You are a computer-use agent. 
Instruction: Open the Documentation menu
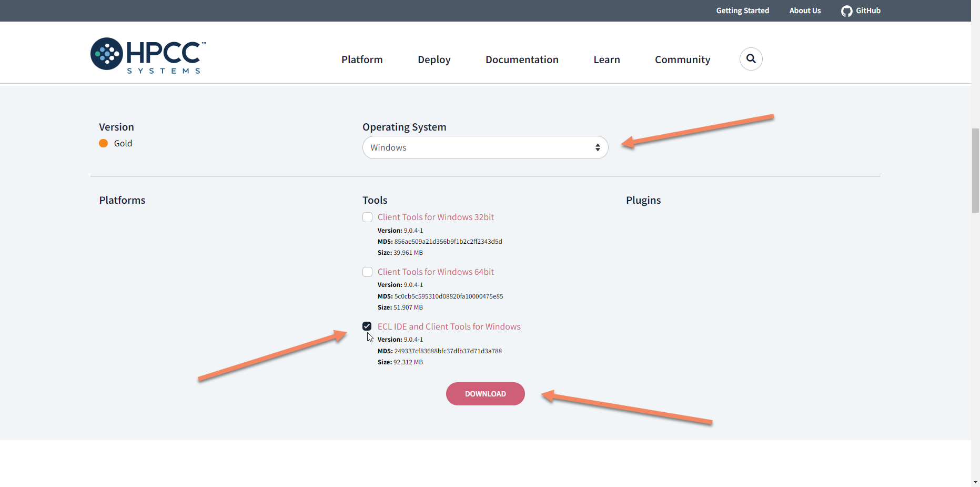[522, 59]
